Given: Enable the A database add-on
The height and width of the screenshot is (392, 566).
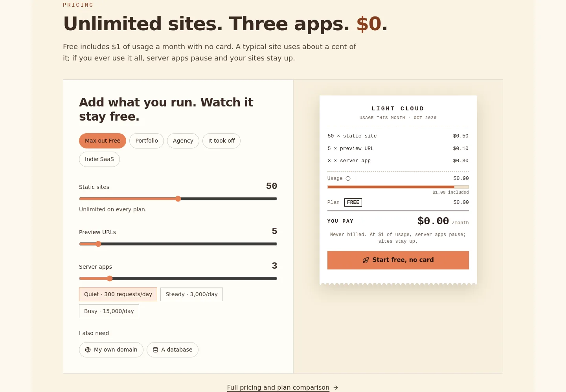Looking at the screenshot, I should coord(173,350).
